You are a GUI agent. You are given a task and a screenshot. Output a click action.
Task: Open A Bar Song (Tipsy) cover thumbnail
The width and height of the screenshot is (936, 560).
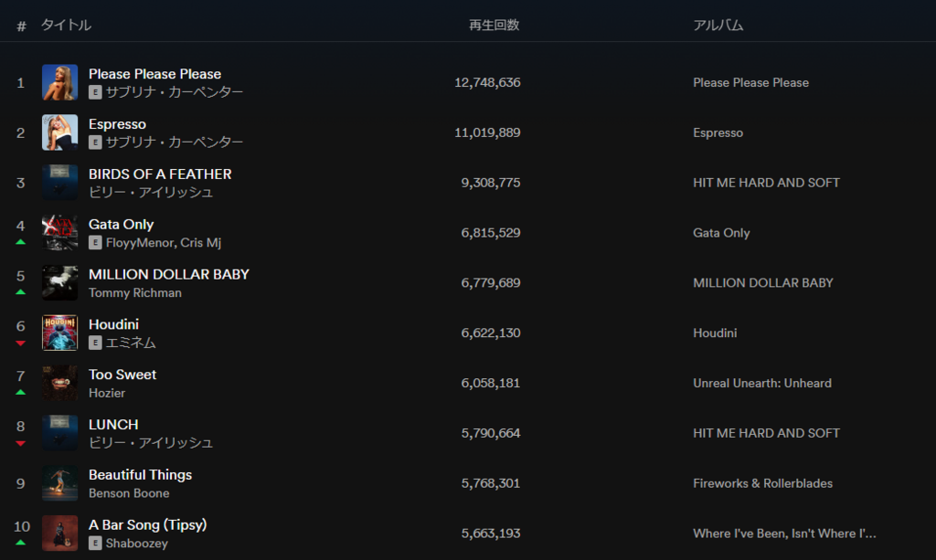(59, 534)
